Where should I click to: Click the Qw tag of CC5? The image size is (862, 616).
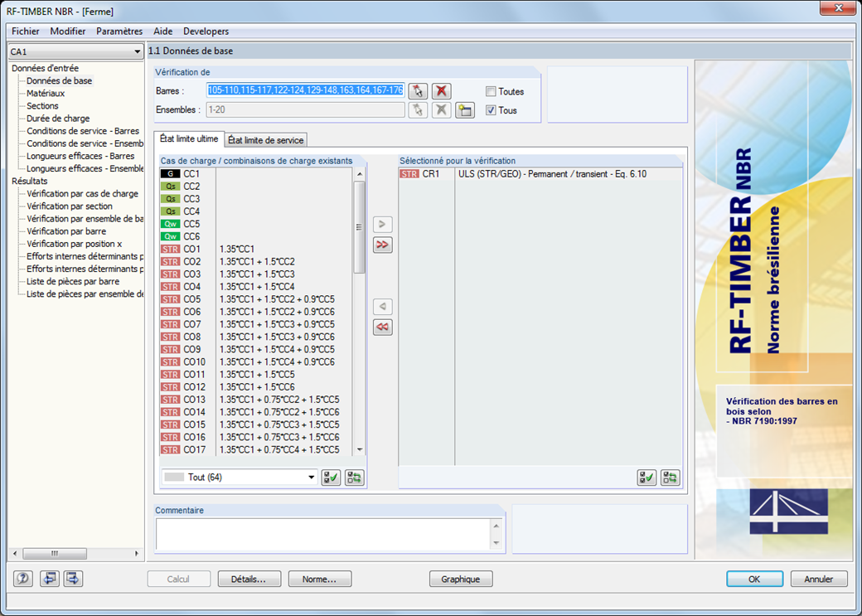[171, 224]
